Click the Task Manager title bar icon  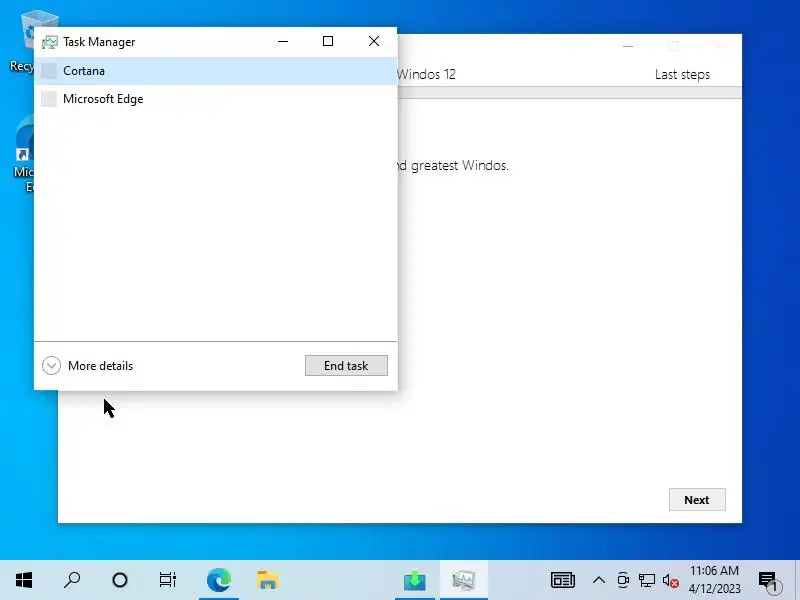[49, 42]
